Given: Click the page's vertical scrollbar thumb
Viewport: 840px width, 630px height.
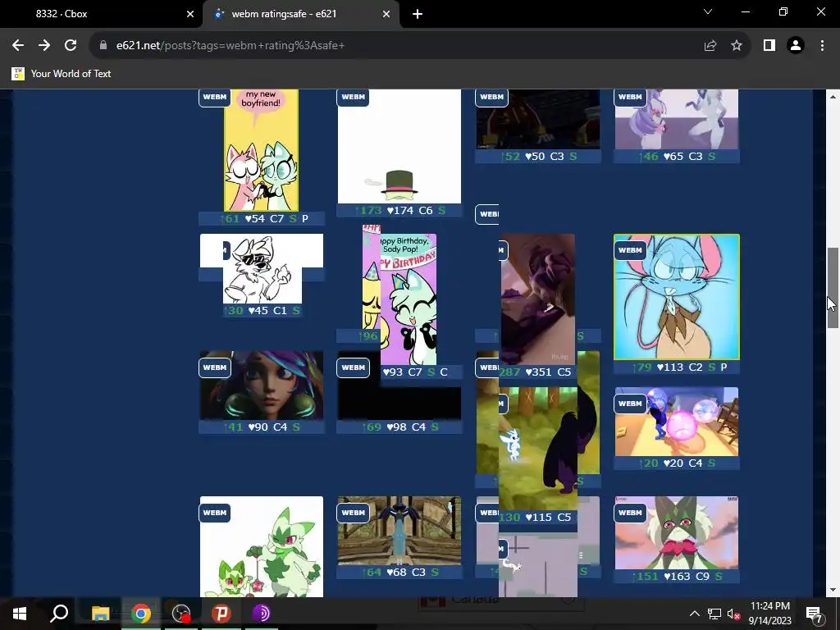Looking at the screenshot, I should point(833,288).
